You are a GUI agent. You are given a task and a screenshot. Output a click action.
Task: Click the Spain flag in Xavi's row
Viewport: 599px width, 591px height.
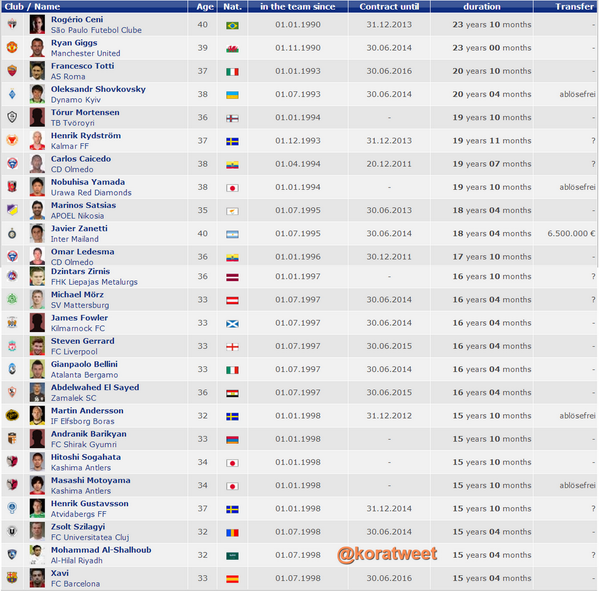232,579
